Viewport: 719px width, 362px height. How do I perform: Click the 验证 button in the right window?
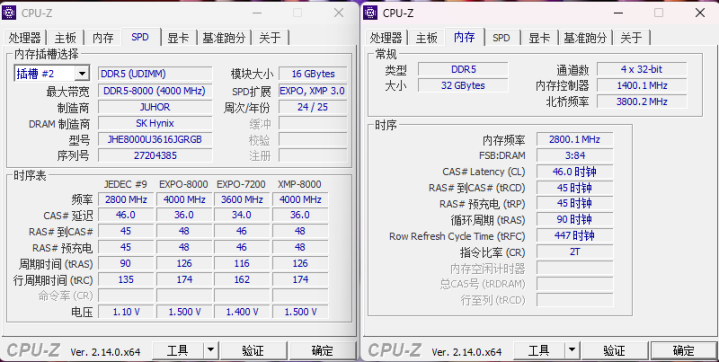click(614, 351)
